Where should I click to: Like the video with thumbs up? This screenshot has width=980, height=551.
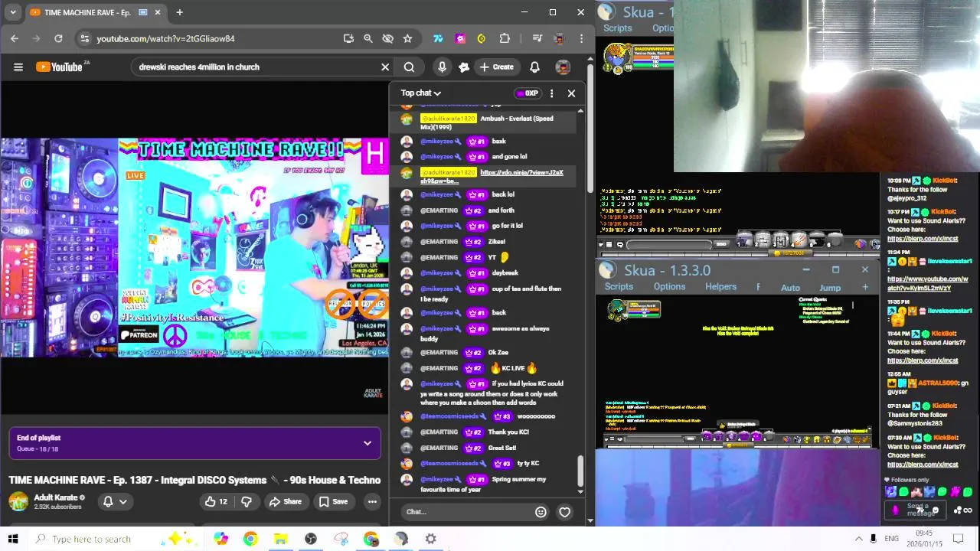pos(215,502)
